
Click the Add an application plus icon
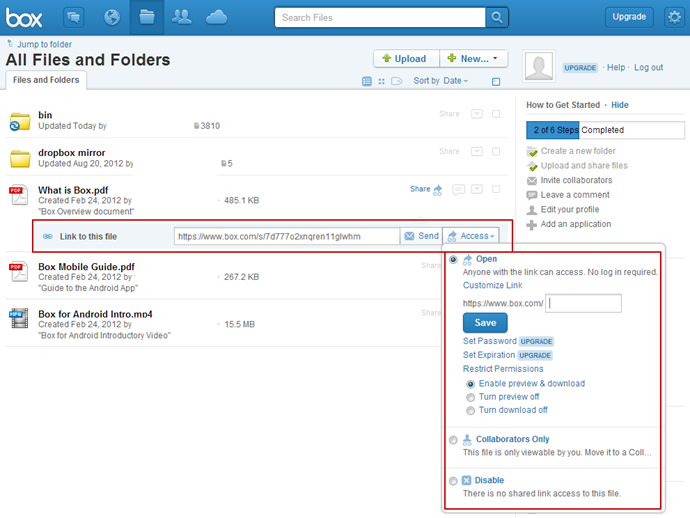[532, 224]
